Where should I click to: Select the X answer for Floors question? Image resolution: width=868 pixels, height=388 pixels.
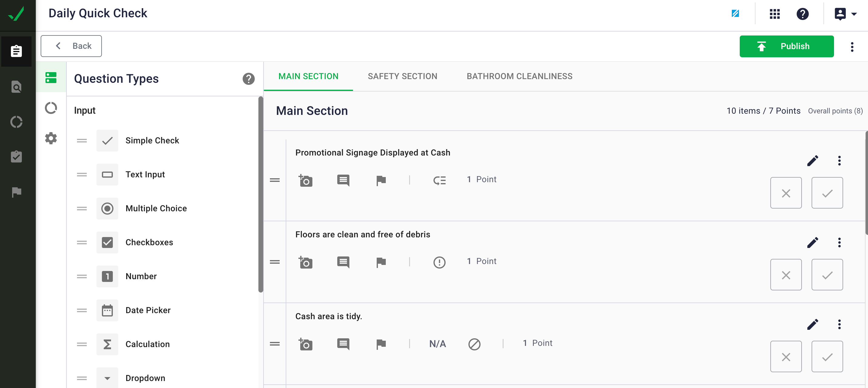click(x=786, y=275)
